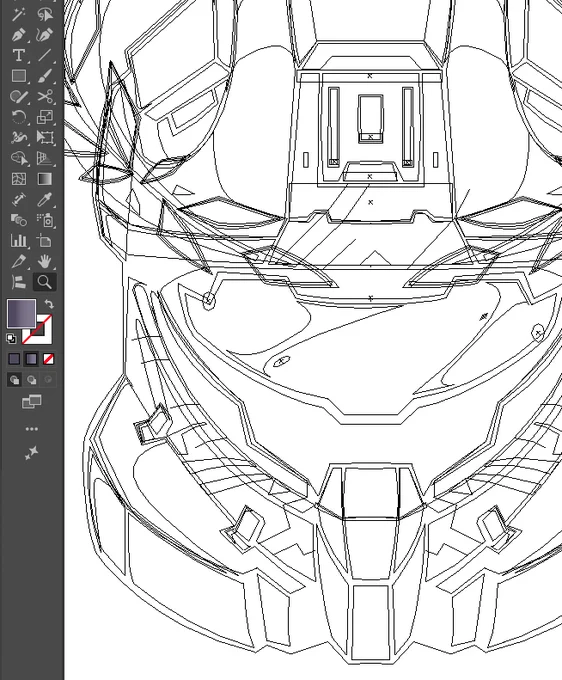Select the Scissors tool
562x680 pixels.
[45, 96]
